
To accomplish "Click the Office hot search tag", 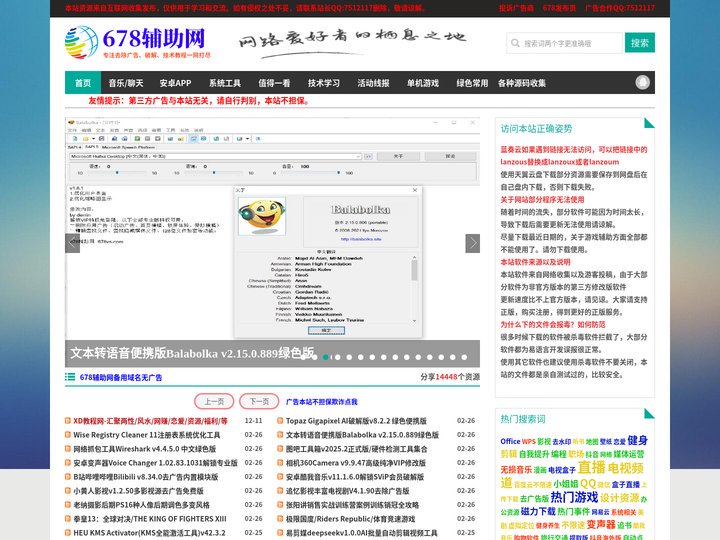I will [510, 441].
